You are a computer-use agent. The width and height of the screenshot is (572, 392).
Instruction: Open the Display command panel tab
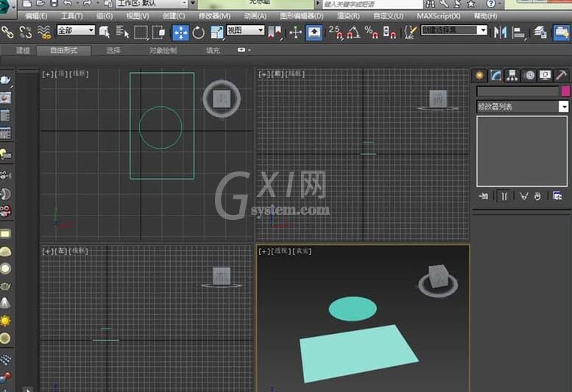[x=545, y=76]
